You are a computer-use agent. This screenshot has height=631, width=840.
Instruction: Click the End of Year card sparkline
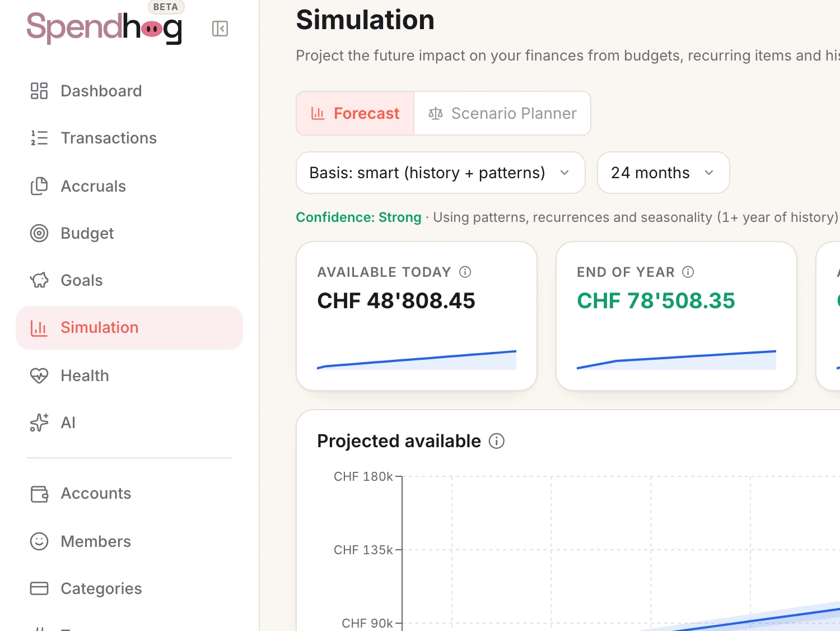coord(676,360)
